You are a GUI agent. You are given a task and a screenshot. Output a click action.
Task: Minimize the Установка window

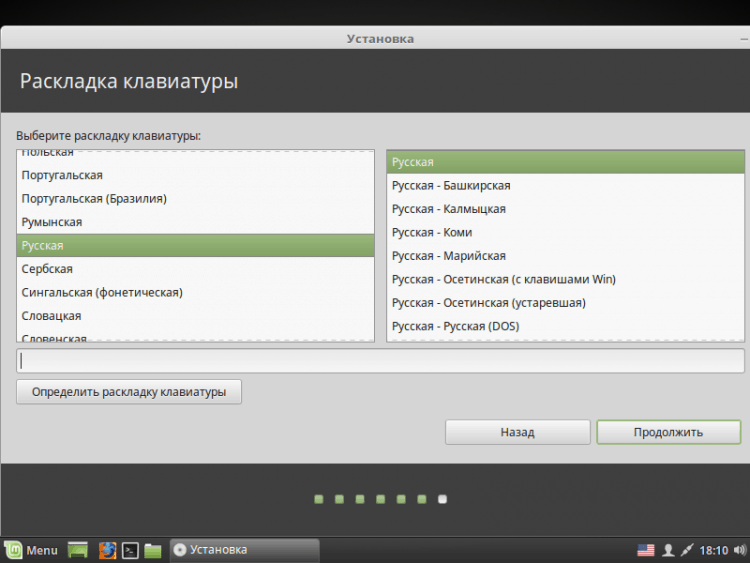[x=744, y=39]
